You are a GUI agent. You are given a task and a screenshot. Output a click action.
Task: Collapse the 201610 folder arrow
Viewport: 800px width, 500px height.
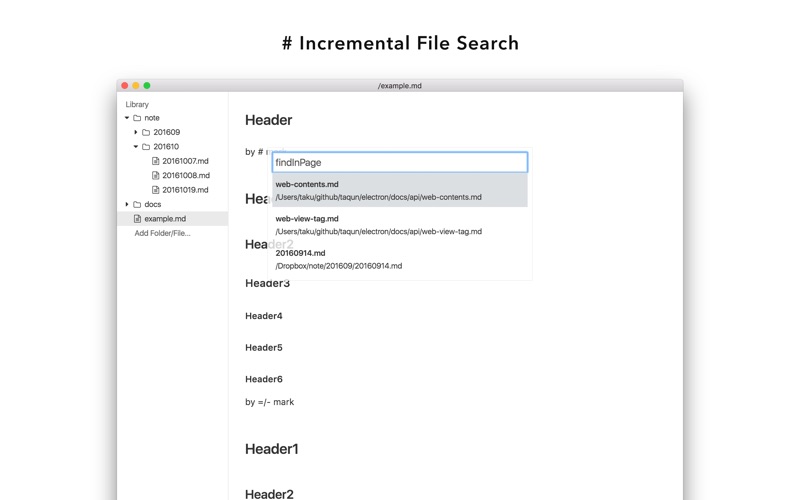[136, 146]
